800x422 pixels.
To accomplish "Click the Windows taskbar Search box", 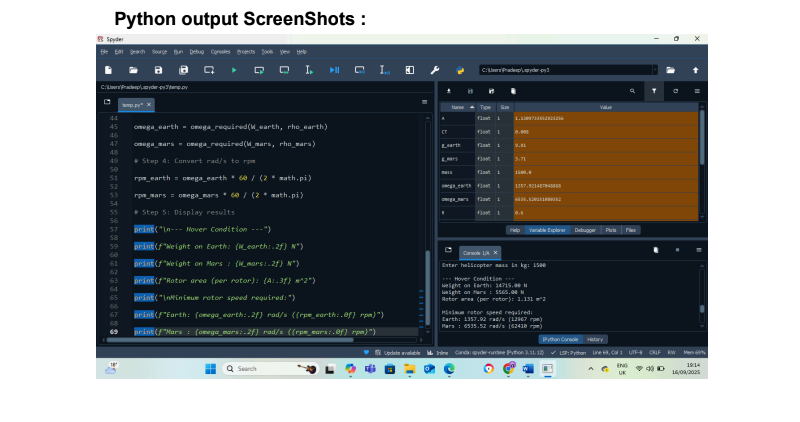I will point(270,368).
